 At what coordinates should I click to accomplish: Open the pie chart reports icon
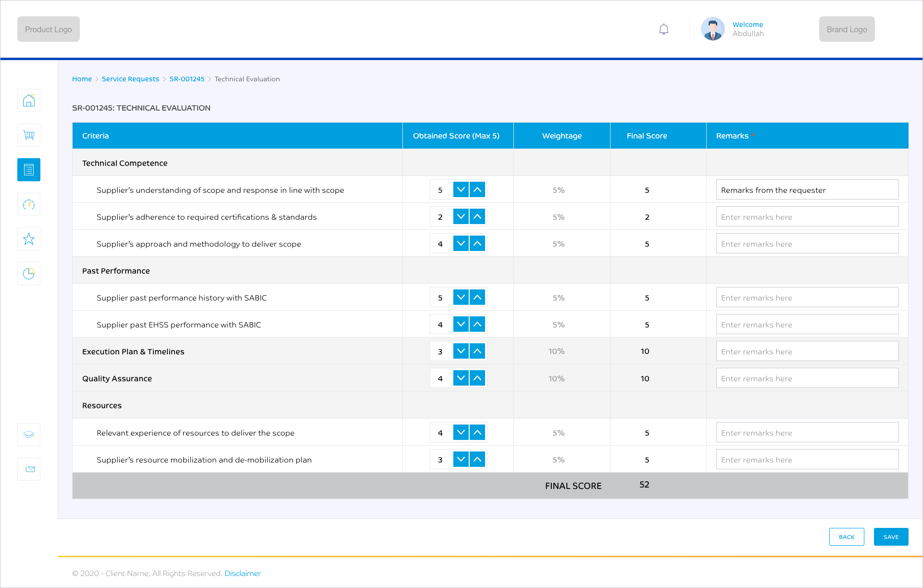tap(29, 274)
